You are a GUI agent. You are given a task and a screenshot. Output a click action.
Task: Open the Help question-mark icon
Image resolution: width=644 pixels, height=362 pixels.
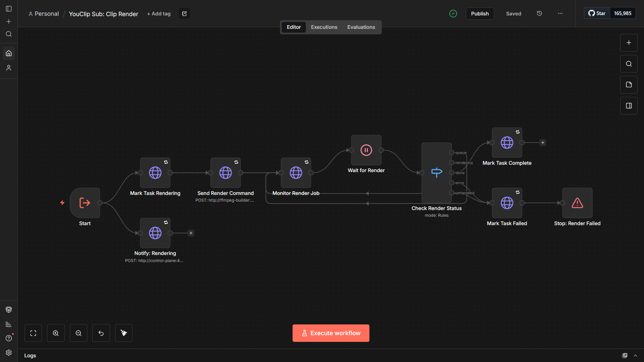point(9,338)
